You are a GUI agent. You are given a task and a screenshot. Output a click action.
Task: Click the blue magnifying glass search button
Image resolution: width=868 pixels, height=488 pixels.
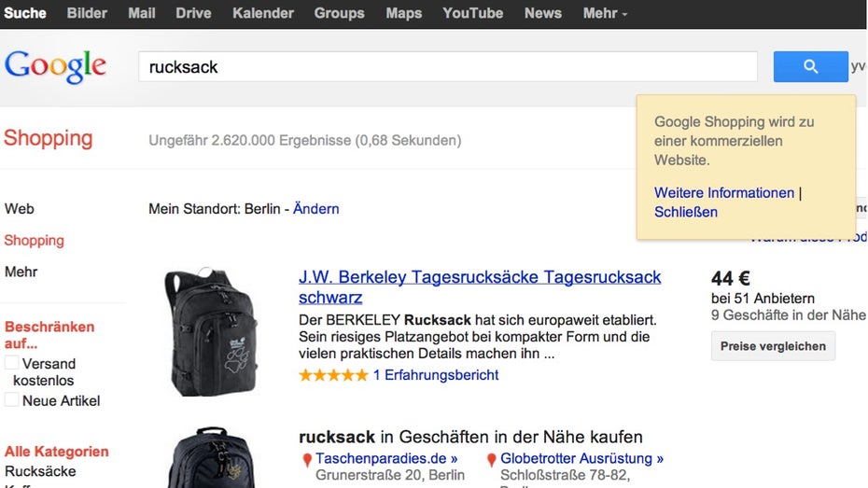[x=810, y=66]
